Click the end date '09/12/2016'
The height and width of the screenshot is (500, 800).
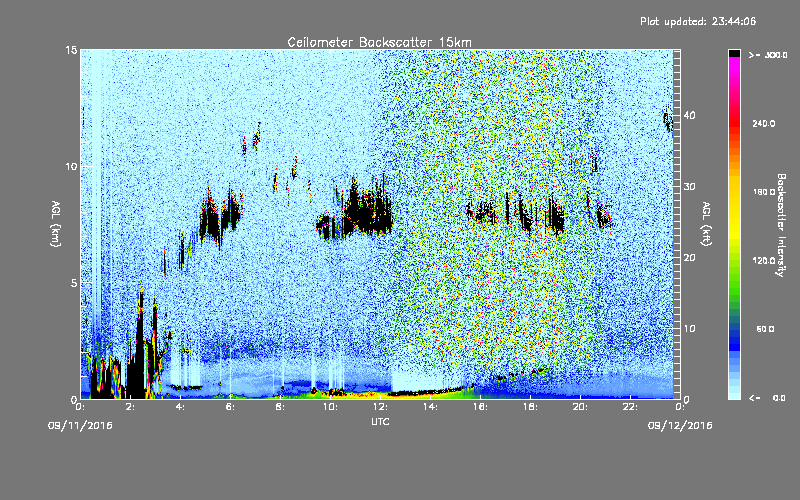pos(680,426)
